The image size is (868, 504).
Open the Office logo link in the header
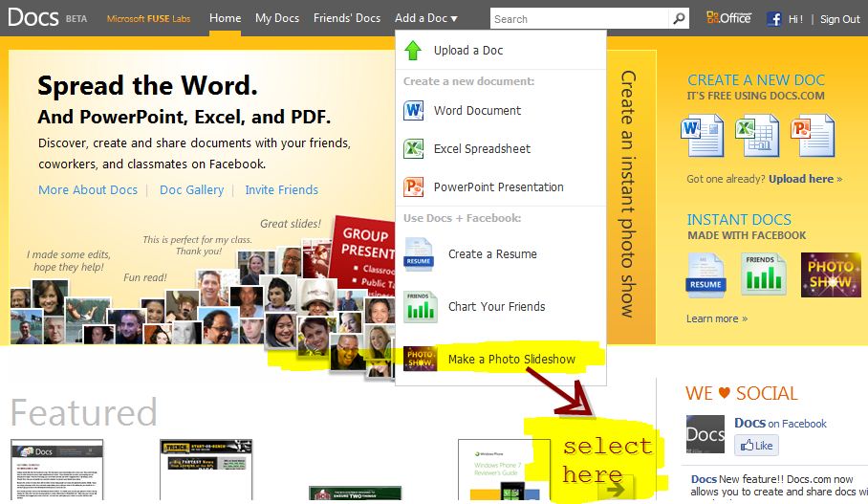pos(728,18)
